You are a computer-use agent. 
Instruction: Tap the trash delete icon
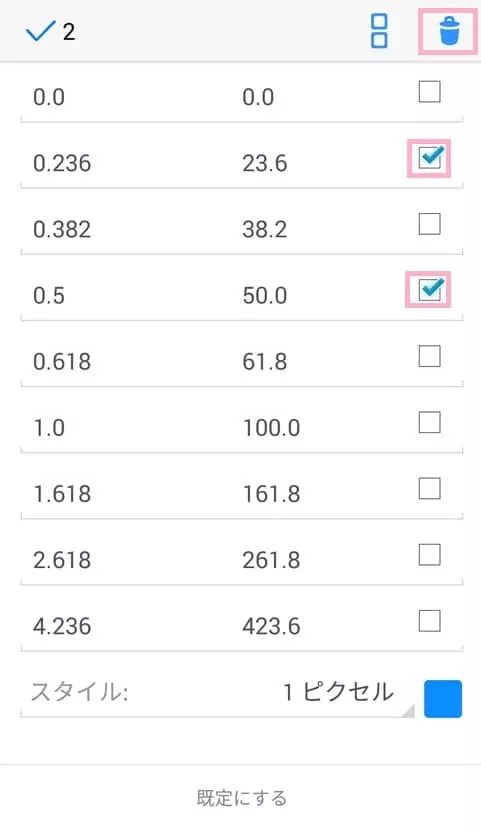pyautogui.click(x=449, y=31)
